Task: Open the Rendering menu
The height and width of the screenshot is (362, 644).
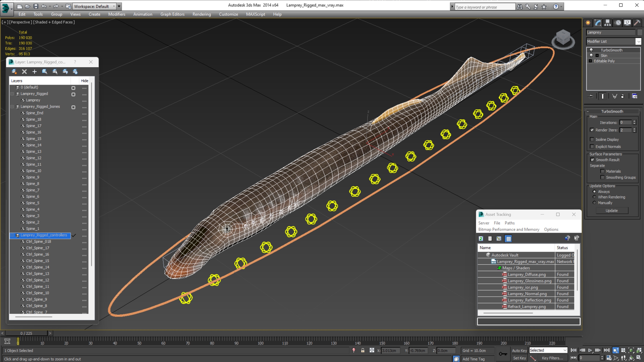Action: [202, 14]
